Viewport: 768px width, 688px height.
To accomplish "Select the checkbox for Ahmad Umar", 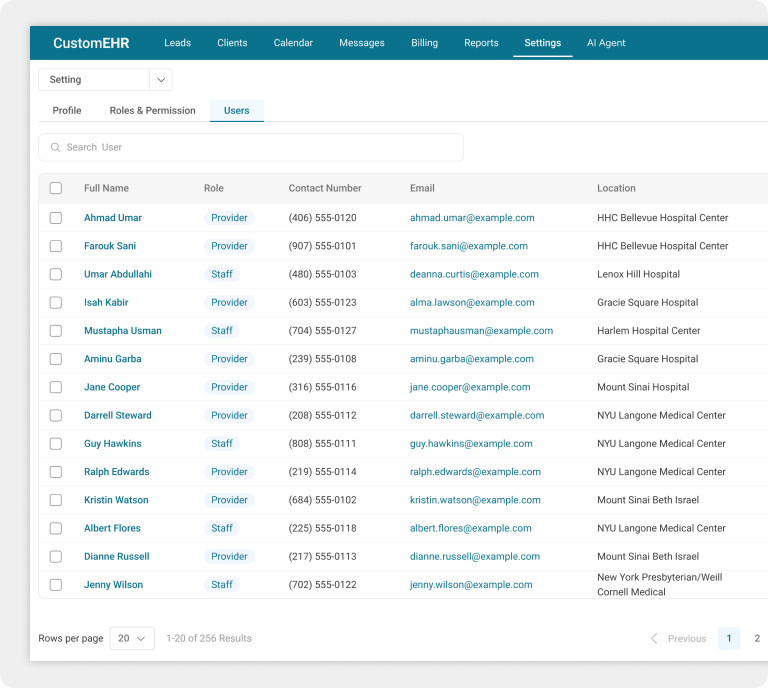I will pos(56,218).
